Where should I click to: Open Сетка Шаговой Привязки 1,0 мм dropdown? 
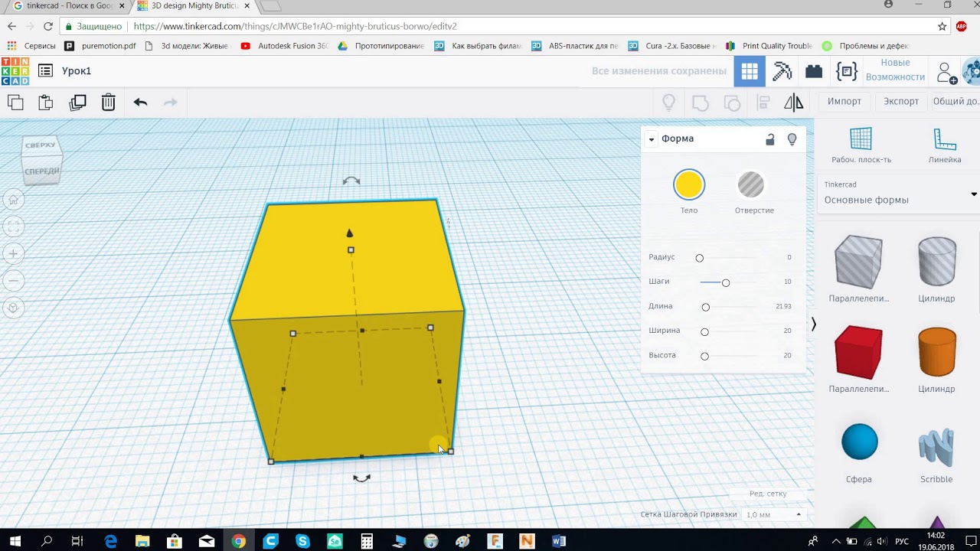[x=773, y=514]
